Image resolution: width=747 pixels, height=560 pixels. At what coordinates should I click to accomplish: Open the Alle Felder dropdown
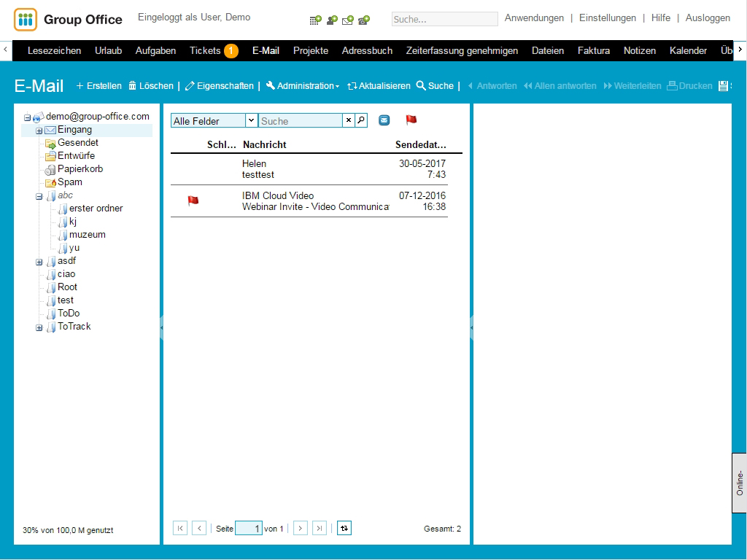(251, 120)
